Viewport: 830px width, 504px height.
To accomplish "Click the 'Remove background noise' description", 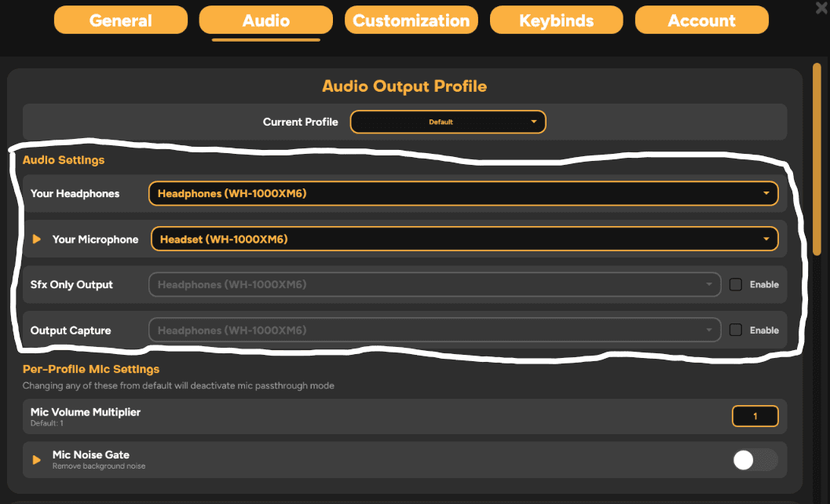I will click(99, 466).
